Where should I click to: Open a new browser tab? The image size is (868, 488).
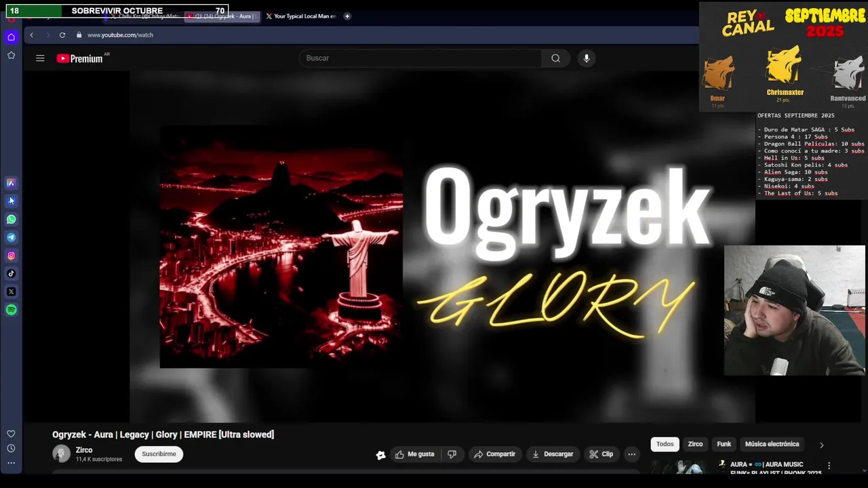click(347, 16)
